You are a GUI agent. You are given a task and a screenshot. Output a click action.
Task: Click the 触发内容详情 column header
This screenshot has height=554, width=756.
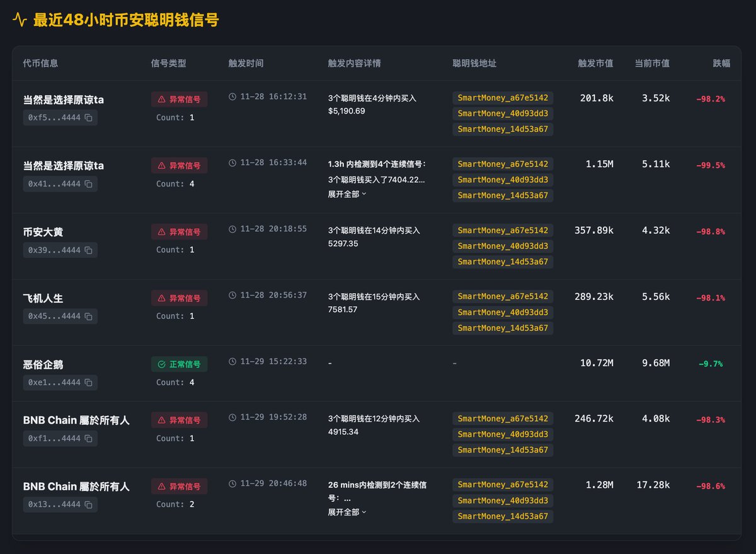pos(354,64)
